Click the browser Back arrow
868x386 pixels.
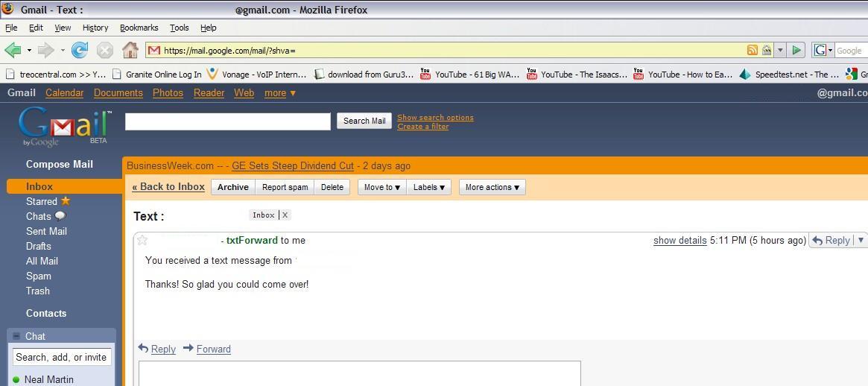[x=13, y=50]
